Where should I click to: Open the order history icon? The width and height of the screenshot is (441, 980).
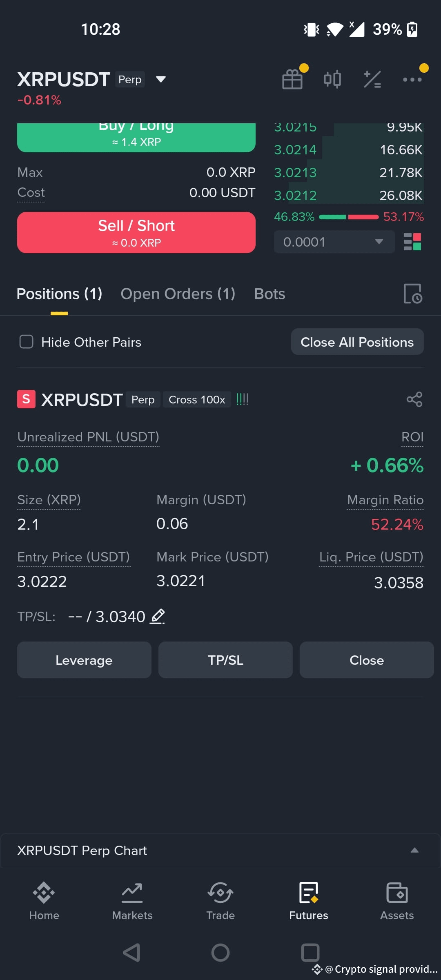[x=413, y=294]
